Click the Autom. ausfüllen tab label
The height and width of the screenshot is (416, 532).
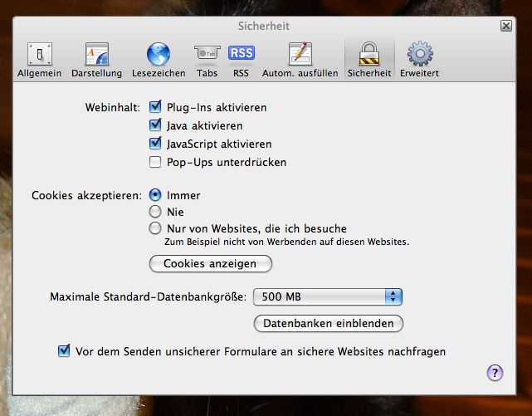[x=300, y=73]
